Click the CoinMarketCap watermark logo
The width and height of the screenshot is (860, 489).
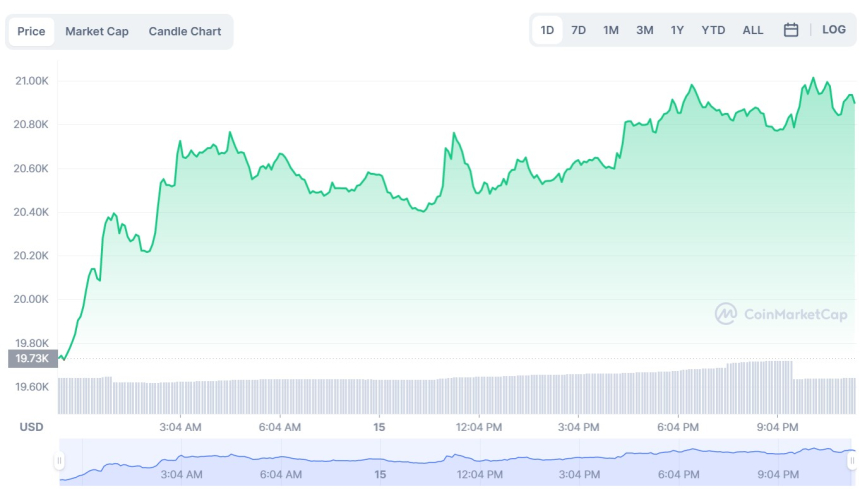(x=781, y=314)
